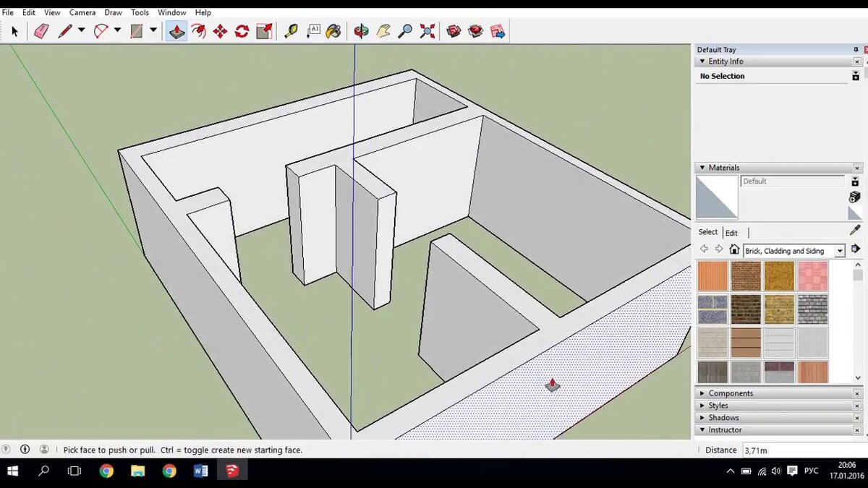
Task: Toggle Materials secondary selection pane button
Action: pos(855,181)
